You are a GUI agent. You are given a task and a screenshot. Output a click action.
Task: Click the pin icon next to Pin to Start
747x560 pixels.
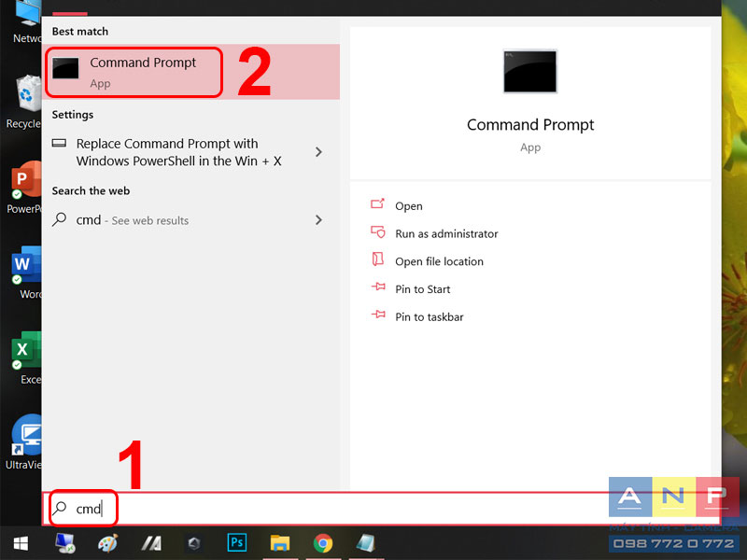pos(378,287)
